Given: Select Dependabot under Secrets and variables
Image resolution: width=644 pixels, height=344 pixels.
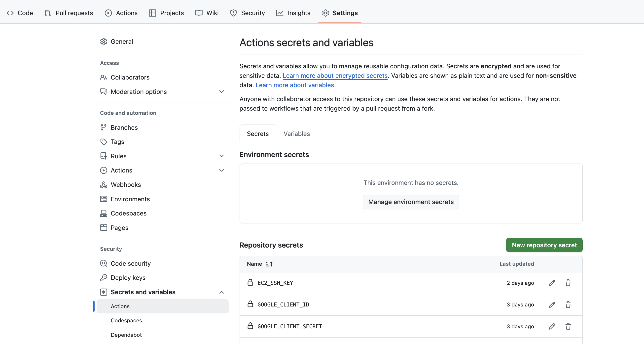Looking at the screenshot, I should [126, 335].
